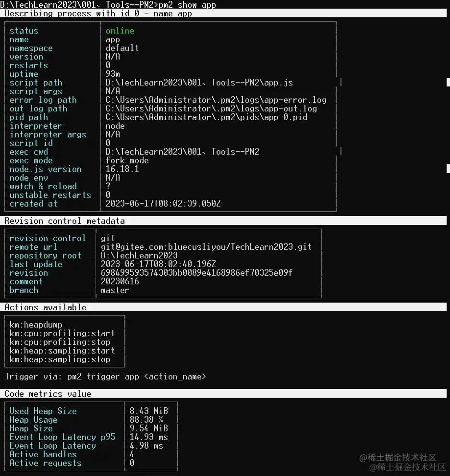Click the repository root 'D:\TechLearn2023' value
The image size is (450, 476).
[139, 256]
